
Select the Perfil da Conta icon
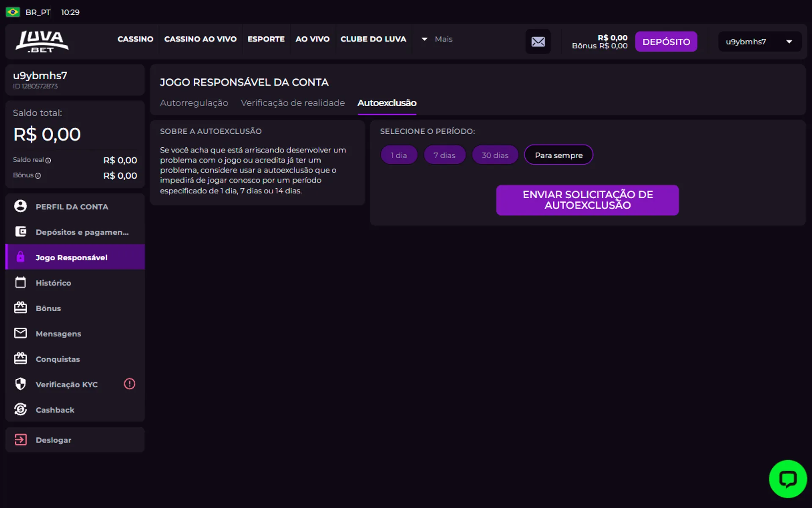coord(20,206)
